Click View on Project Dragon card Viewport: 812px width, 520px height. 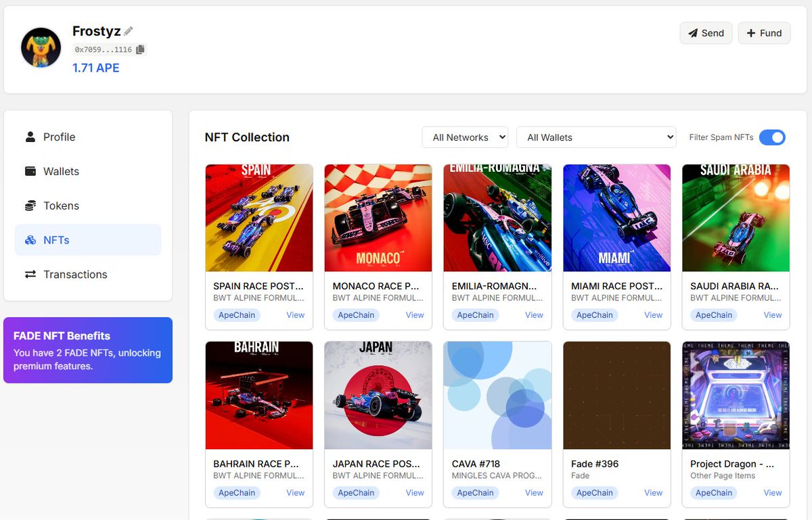(x=773, y=493)
